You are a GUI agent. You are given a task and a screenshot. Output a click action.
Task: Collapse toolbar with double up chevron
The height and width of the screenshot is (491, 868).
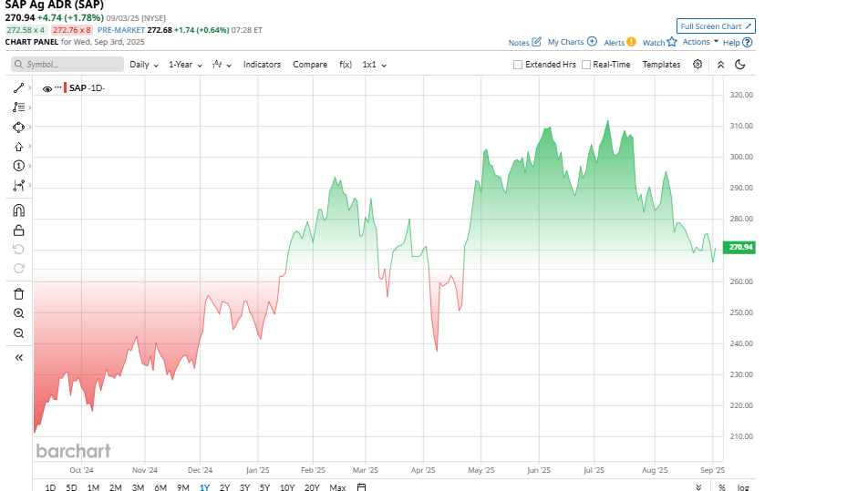(720, 65)
